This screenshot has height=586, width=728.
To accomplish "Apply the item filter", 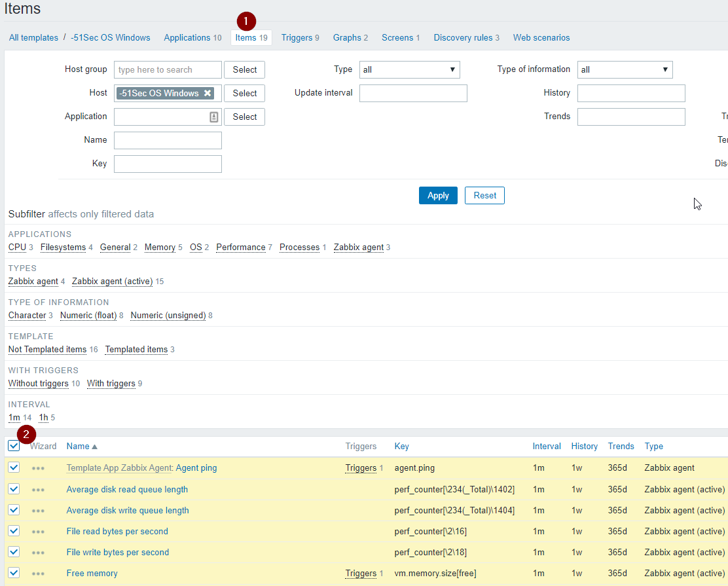I will [438, 196].
